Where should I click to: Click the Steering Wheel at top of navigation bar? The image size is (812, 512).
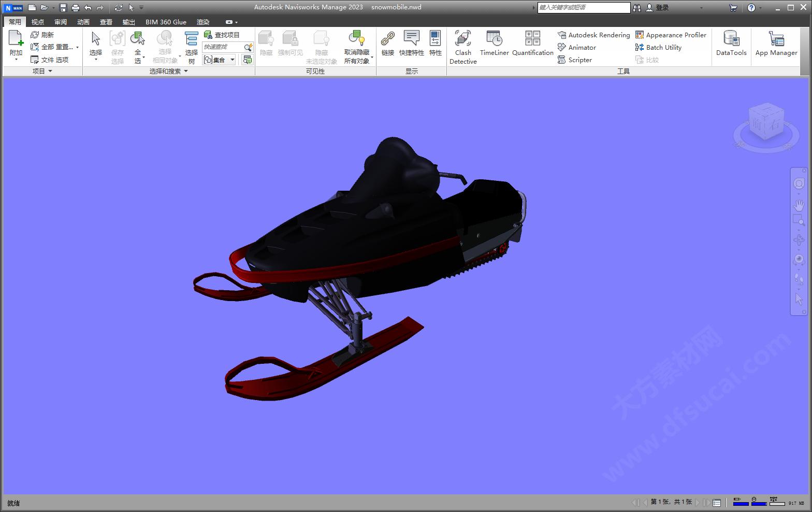point(799,183)
